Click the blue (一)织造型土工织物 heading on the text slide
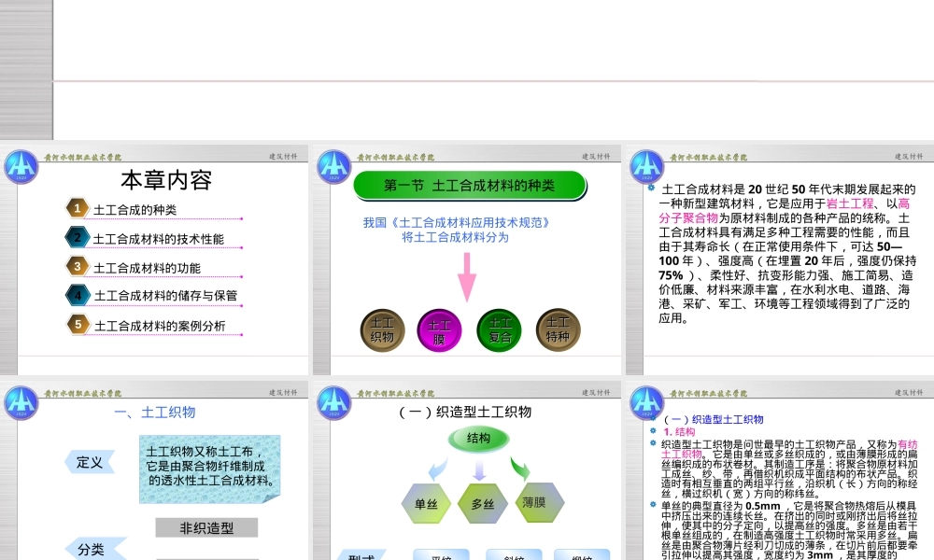The image size is (934, 560). coord(714,420)
